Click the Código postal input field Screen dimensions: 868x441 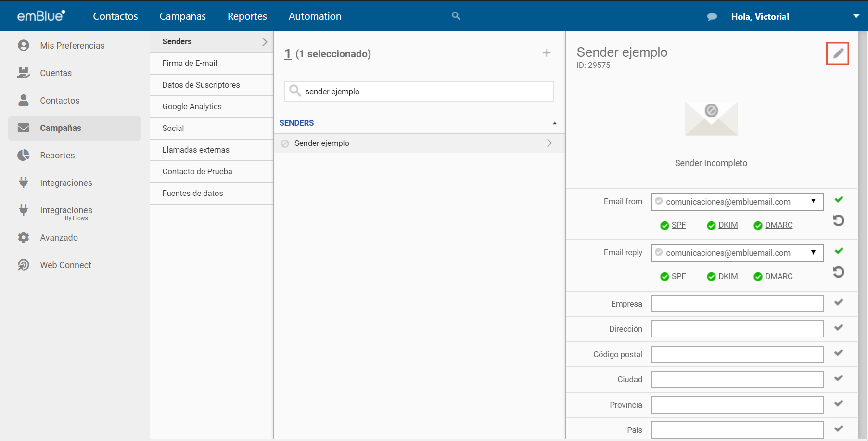(737, 354)
